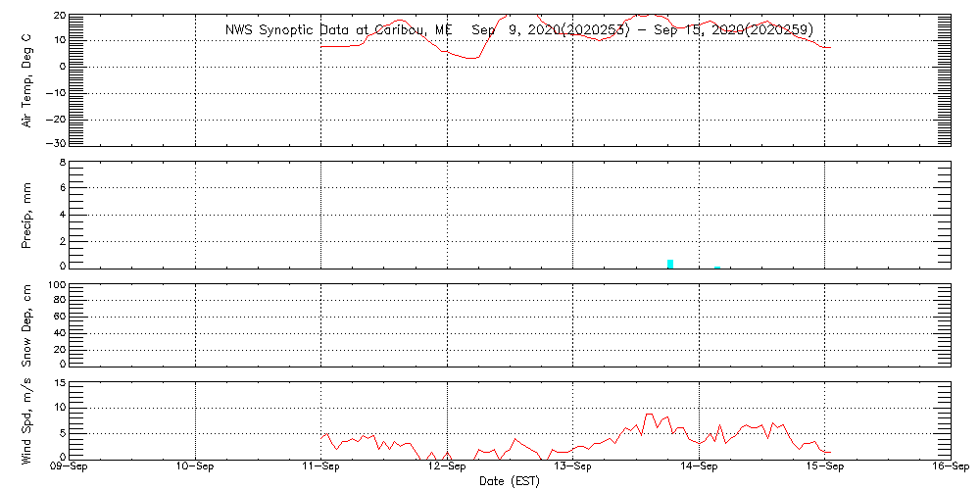The image size is (980, 490).
Task: Click the "Wind Spd, m/s" axis label
Action: [26, 419]
